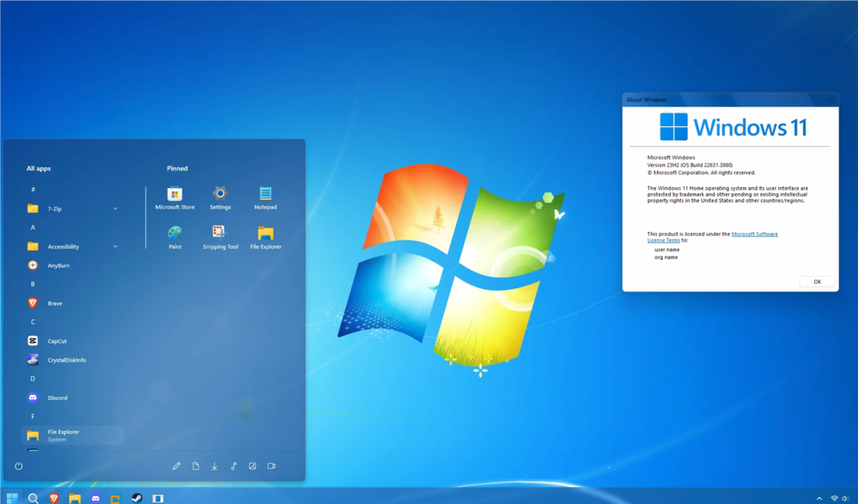Viewport: 858px width, 504px height.
Task: Open the orange bracket app on taskbar
Action: [115, 498]
